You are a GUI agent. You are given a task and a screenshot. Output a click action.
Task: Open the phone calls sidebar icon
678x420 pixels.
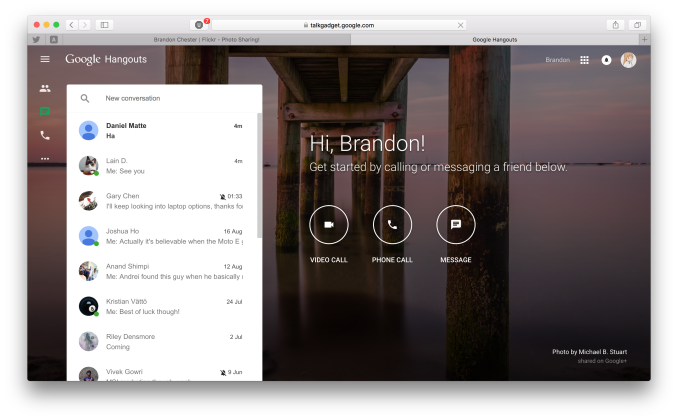coord(45,135)
